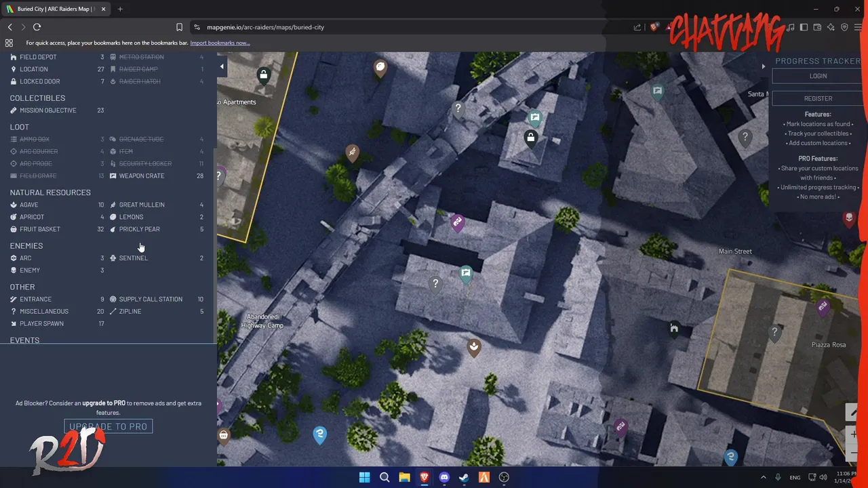Select the weapon crate marker directly above the lock marker

tap(535, 119)
